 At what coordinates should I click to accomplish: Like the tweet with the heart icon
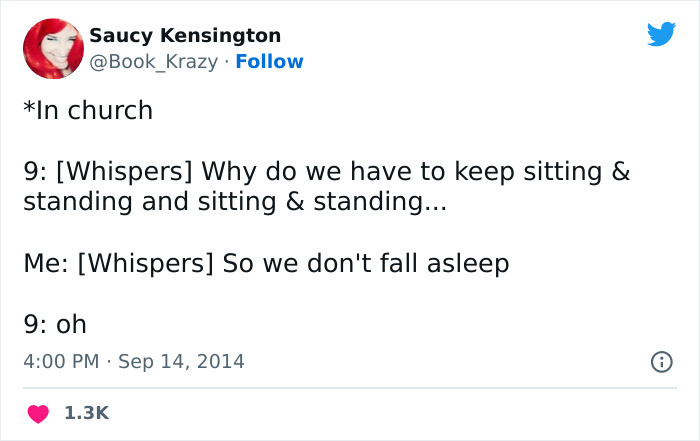[39, 413]
